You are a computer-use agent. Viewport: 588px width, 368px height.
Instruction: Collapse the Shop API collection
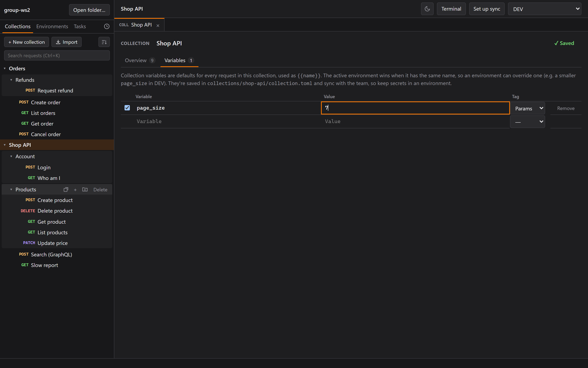point(5,145)
